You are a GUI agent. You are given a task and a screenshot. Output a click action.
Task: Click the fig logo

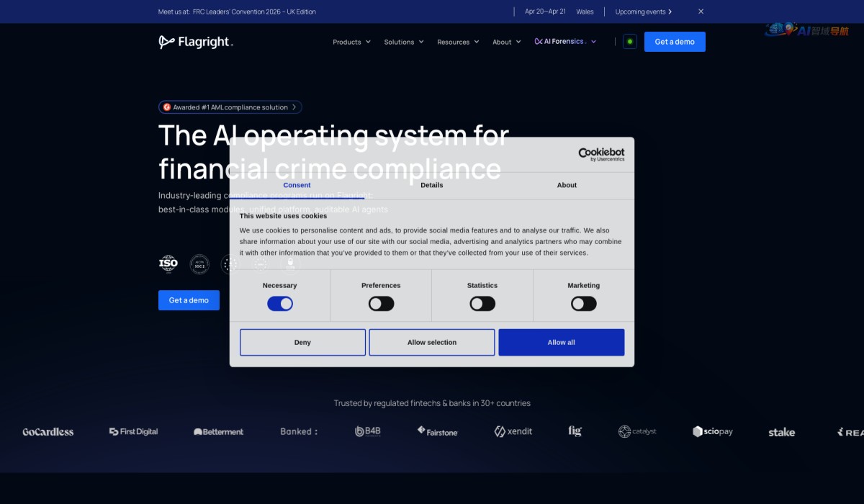575,431
